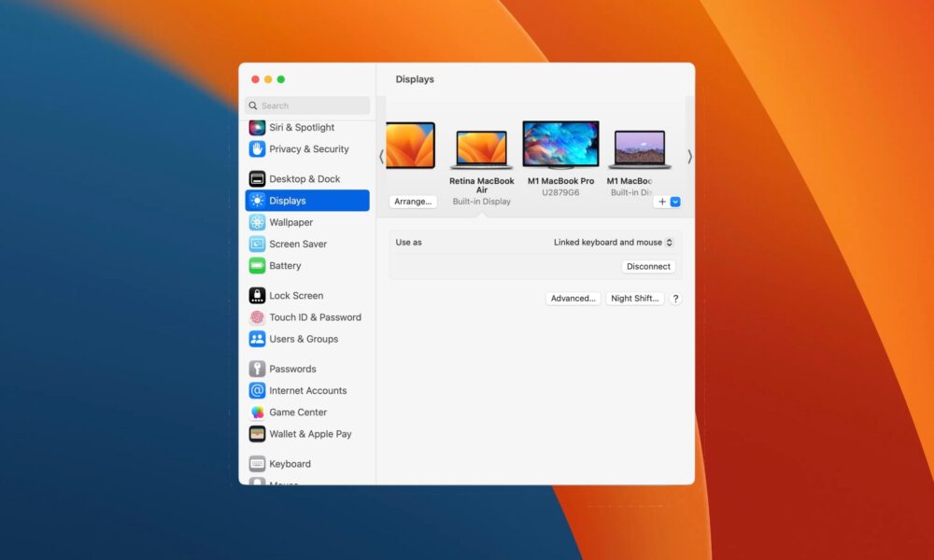Click the 'U2879G6' monitor label
934x560 pixels.
click(x=560, y=193)
